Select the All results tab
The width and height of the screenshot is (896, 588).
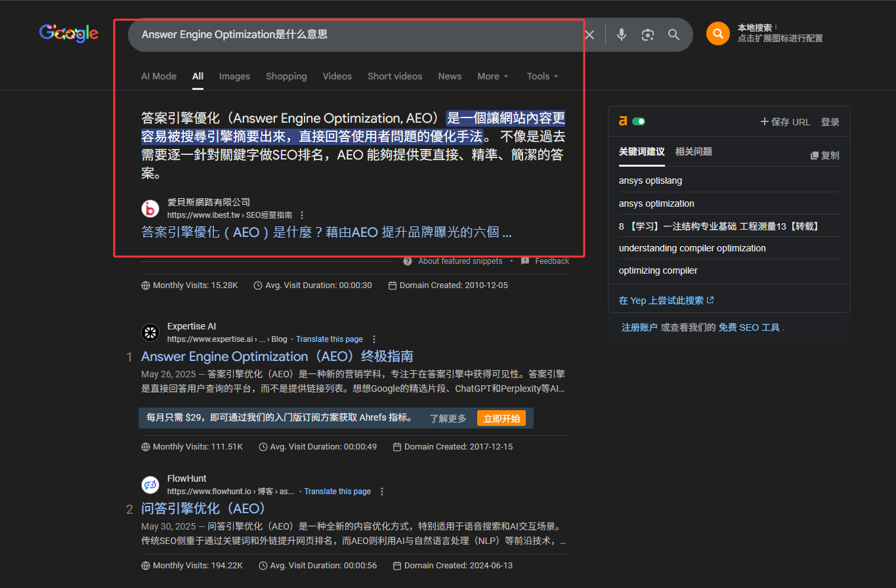198,76
